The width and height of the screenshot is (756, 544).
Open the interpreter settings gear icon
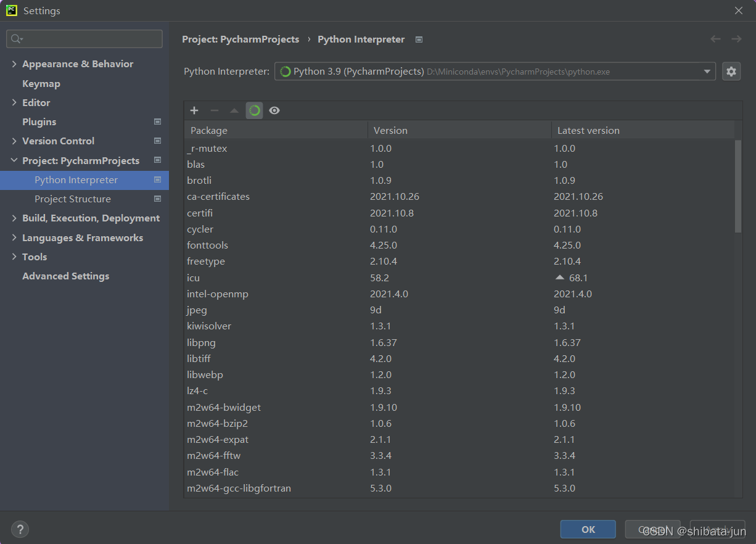pyautogui.click(x=731, y=71)
